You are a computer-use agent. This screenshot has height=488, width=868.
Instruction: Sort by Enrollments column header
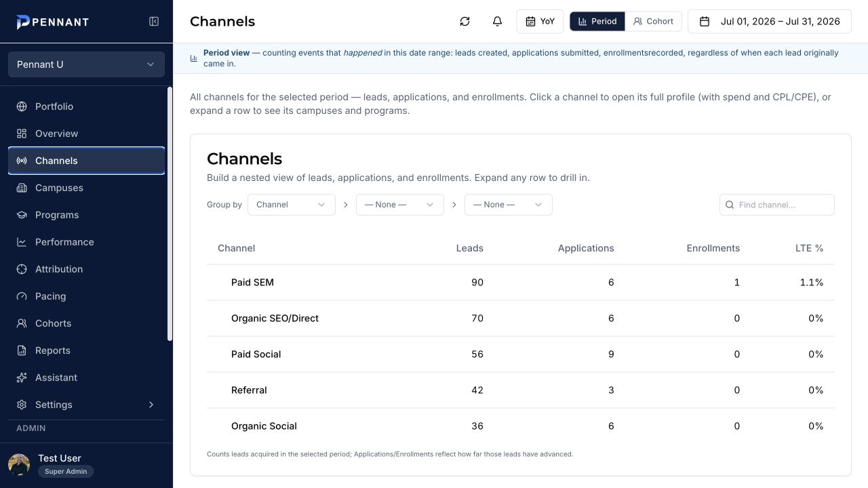tap(713, 248)
